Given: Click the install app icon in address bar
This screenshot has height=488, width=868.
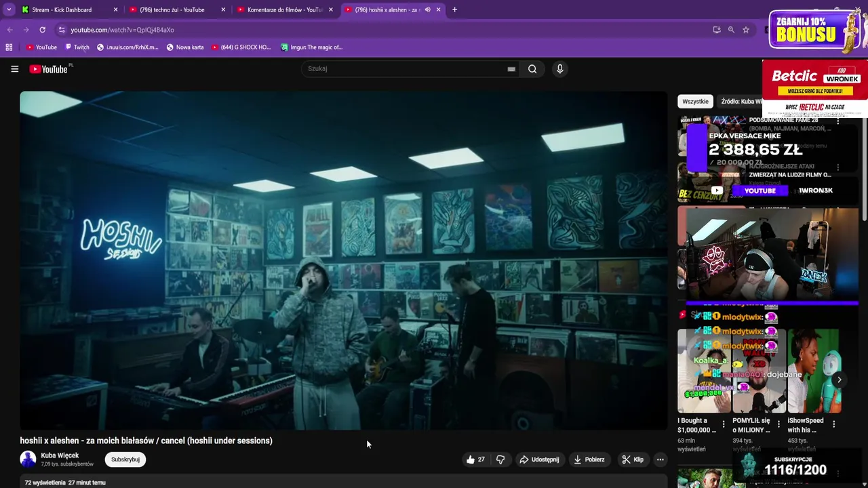Looking at the screenshot, I should pyautogui.click(x=717, y=30).
